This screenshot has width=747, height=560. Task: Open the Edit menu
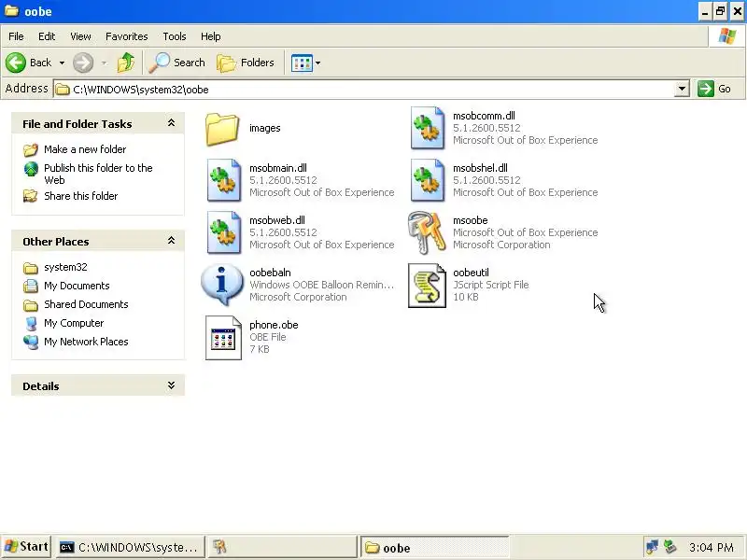click(x=47, y=36)
